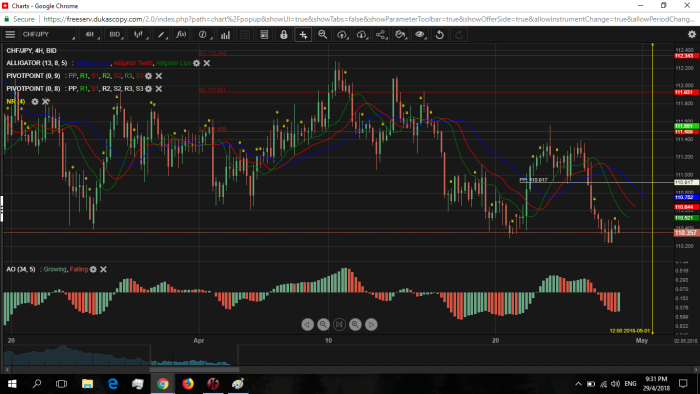Viewport: 700px width, 394px height.
Task: Toggle the lock chart icon
Action: pyautogui.click(x=283, y=34)
